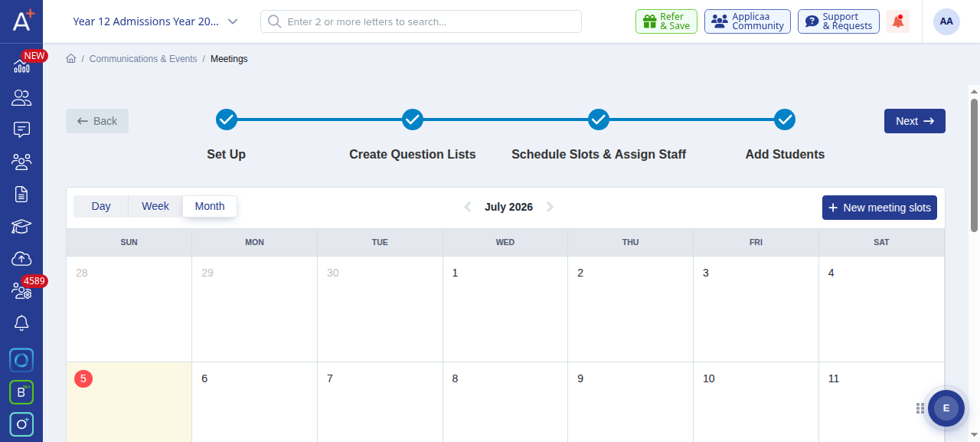Click the page vertical scrollbar

tap(974, 165)
